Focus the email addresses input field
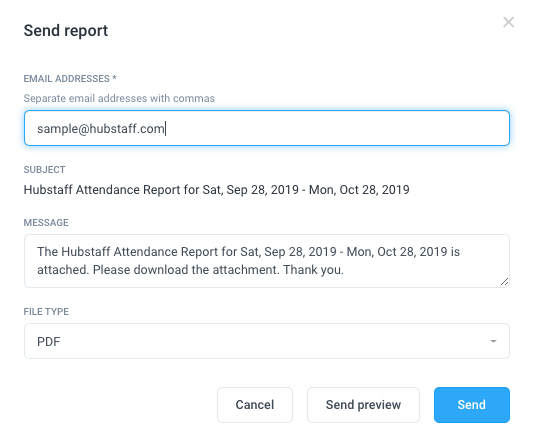The width and height of the screenshot is (533, 444). (267, 128)
